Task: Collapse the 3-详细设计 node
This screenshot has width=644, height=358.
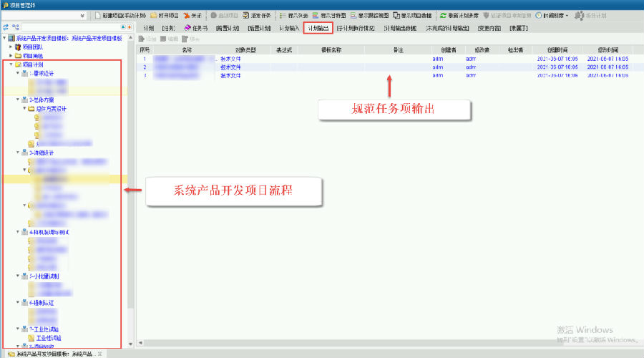Action: pos(18,153)
